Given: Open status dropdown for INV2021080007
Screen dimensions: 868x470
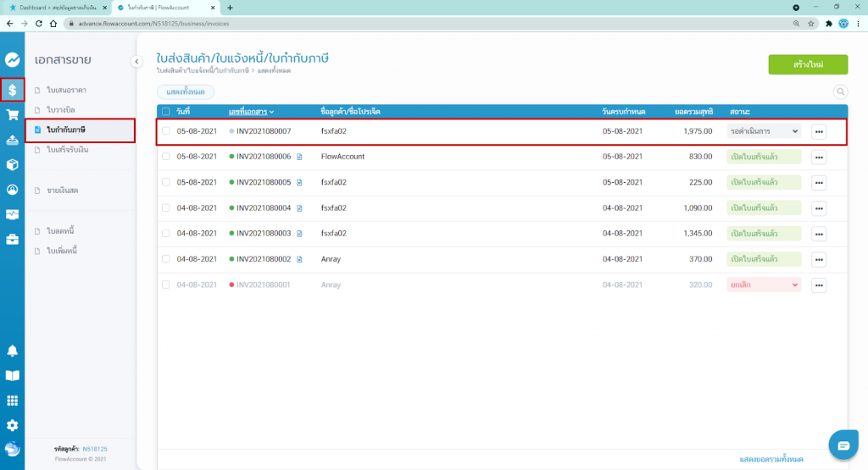Looking at the screenshot, I should (764, 131).
